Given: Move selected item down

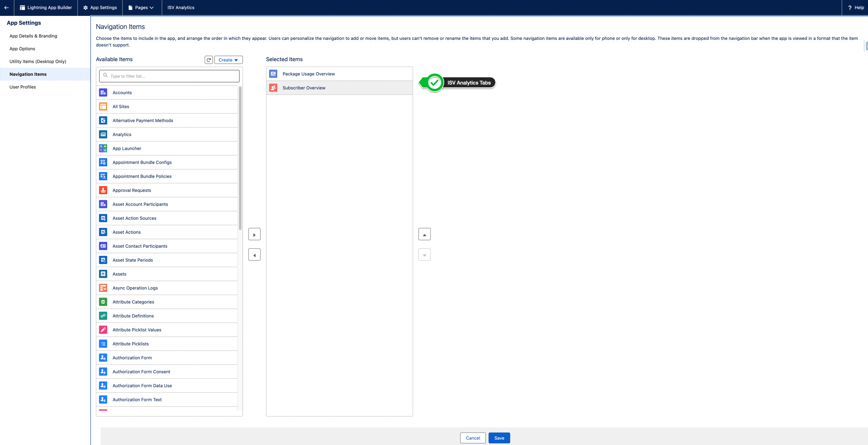Looking at the screenshot, I should point(425,255).
